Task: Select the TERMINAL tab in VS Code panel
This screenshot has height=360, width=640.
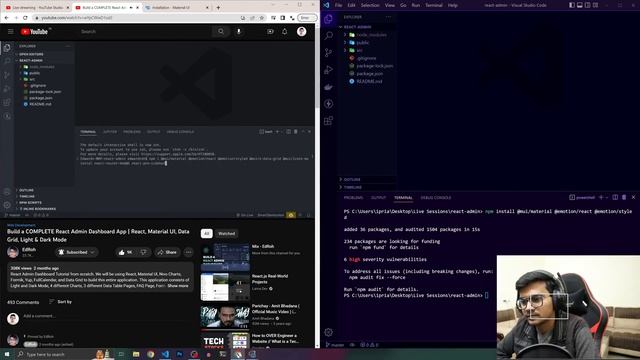Action: point(403,198)
